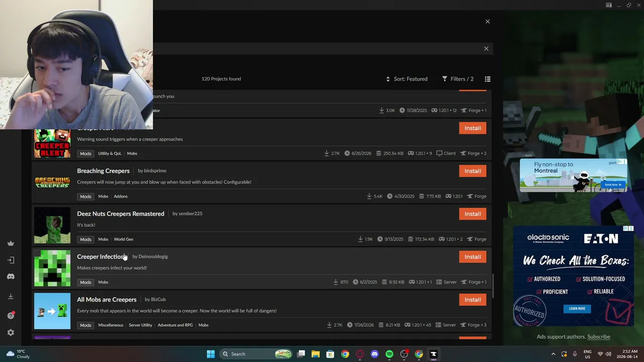Screen dimensions: 644x362
Task: Install All Mobs are Creepers
Action: [472, 300]
